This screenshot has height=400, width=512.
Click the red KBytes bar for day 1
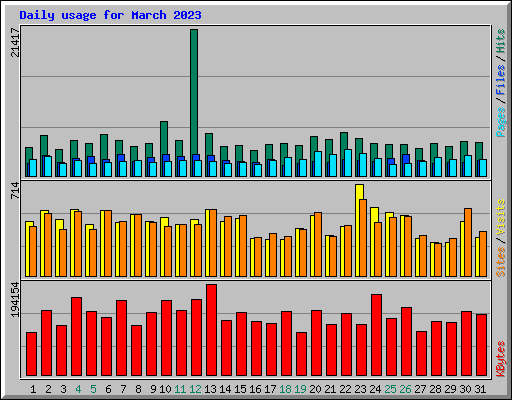[31, 354]
